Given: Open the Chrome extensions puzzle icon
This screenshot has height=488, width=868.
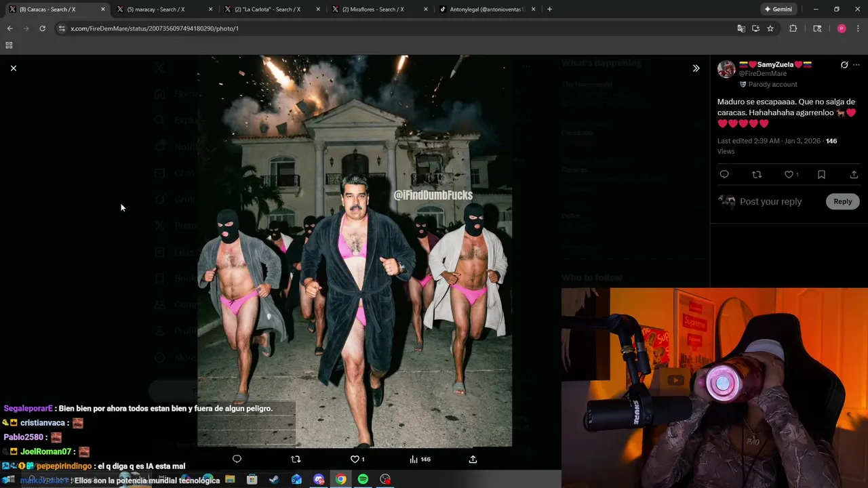Looking at the screenshot, I should [793, 28].
